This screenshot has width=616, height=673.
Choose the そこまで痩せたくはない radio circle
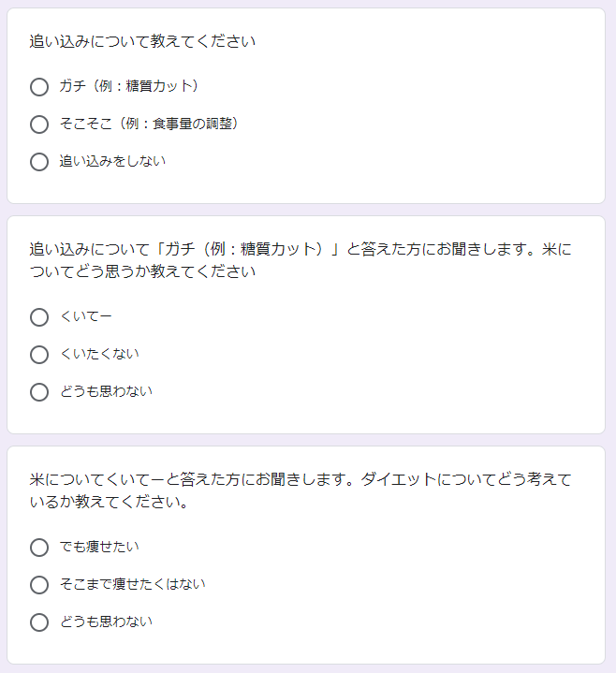click(39, 585)
